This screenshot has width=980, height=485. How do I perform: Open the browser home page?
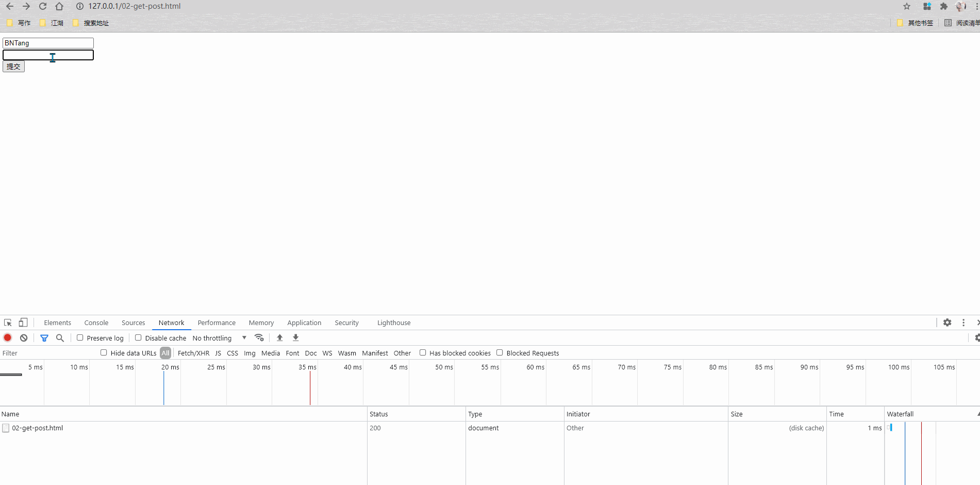point(59,6)
